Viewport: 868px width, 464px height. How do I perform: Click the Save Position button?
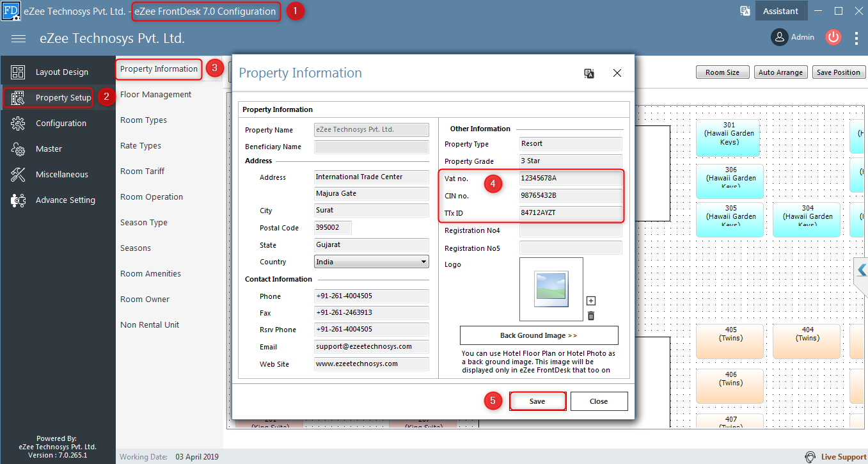(839, 72)
